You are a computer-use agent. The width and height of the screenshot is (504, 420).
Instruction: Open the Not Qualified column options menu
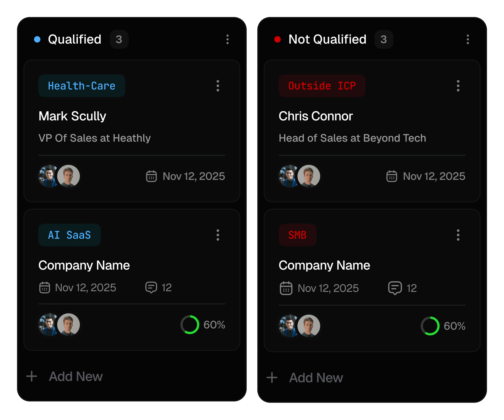click(468, 39)
